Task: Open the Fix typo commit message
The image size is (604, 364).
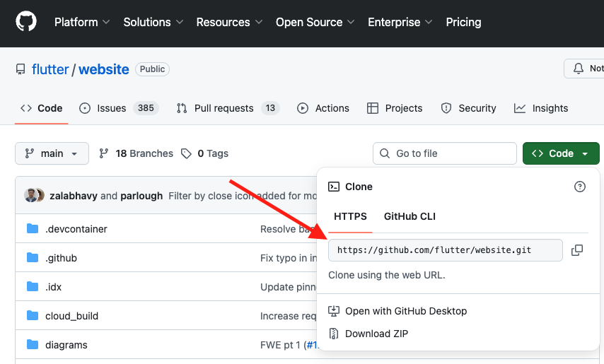Action: [289, 258]
